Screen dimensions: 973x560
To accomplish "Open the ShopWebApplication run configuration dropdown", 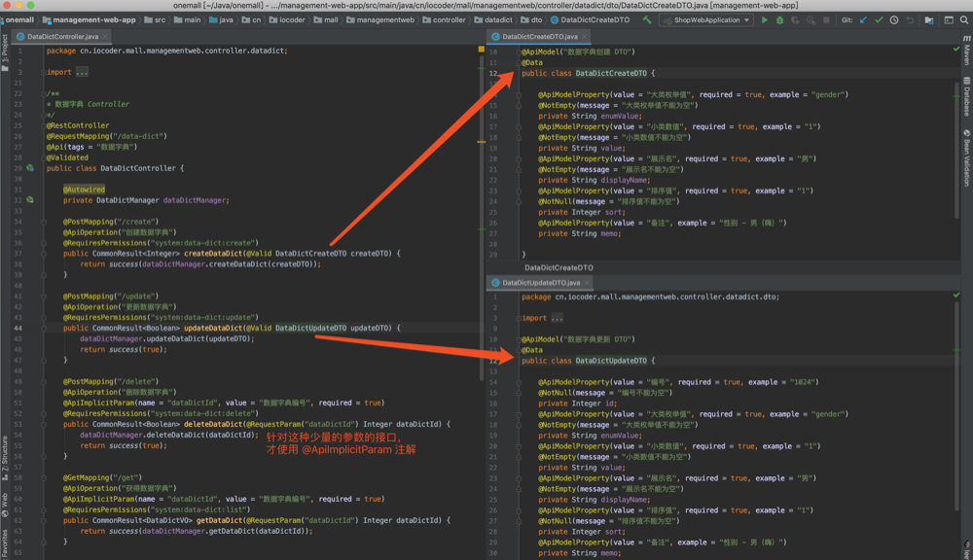I will pos(705,19).
